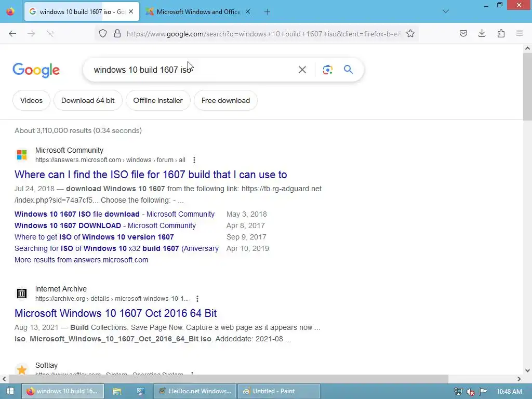532x399 pixels.
Task: Open the Firefox hamburger menu
Action: click(x=520, y=33)
